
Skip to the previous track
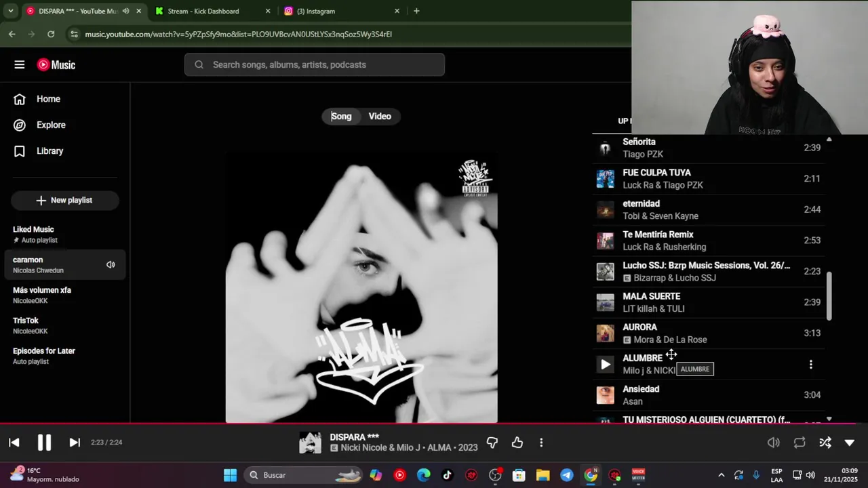click(x=14, y=443)
